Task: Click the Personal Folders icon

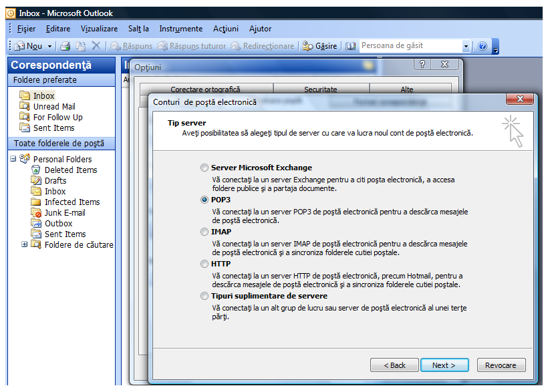Action: [25, 159]
